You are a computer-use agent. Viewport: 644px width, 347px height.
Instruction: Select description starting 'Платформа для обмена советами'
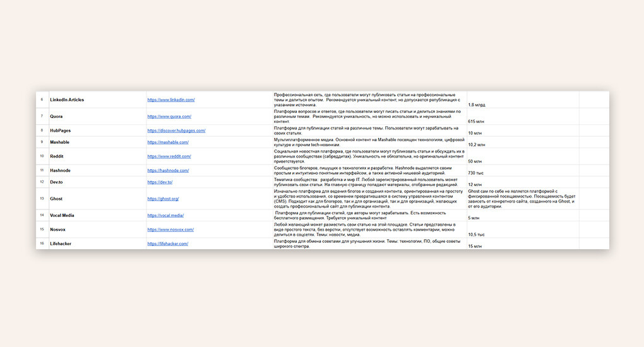[369, 244]
